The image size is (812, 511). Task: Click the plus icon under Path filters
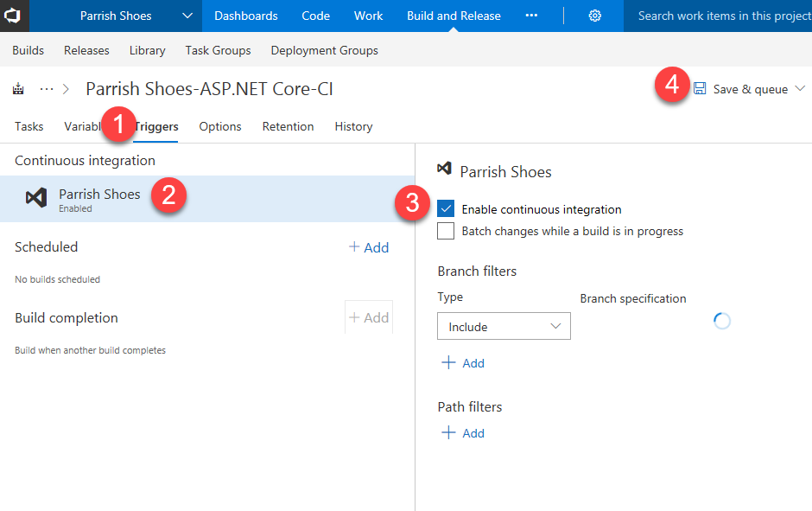pyautogui.click(x=448, y=433)
